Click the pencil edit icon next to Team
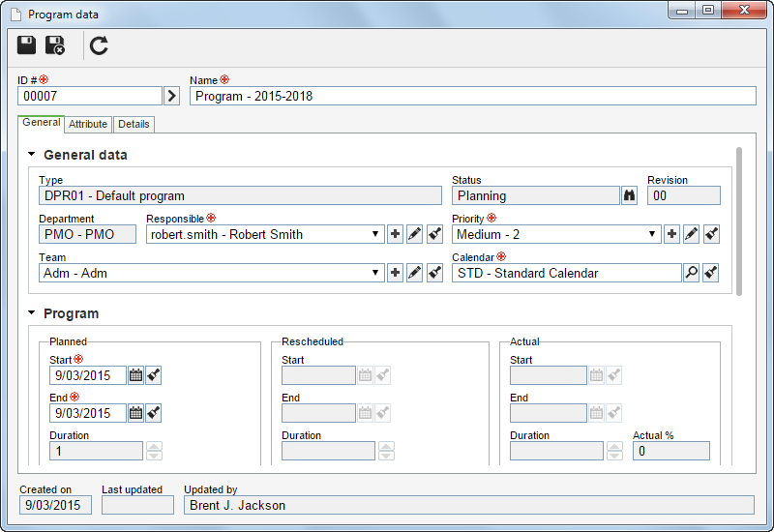The width and height of the screenshot is (774, 532). [415, 273]
